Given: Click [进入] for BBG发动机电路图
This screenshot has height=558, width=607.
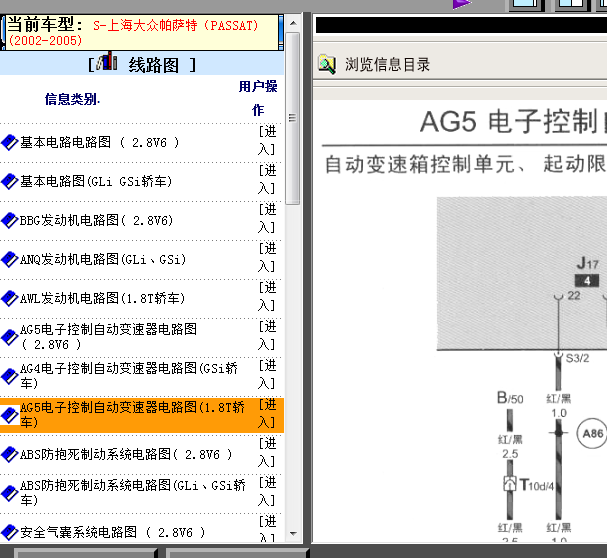Looking at the screenshot, I should tap(267, 218).
